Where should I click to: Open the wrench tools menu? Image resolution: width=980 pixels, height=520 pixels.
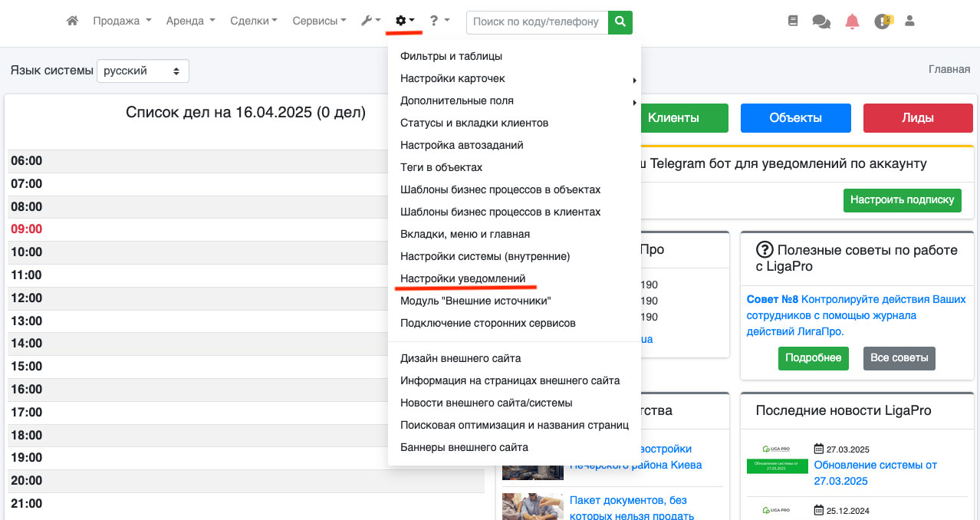coord(370,21)
